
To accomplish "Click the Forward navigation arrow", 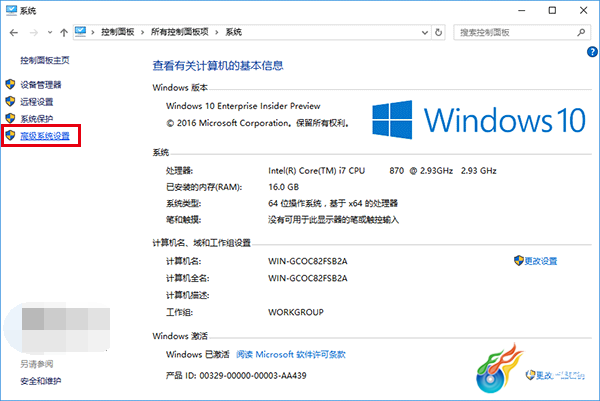I will (x=34, y=33).
